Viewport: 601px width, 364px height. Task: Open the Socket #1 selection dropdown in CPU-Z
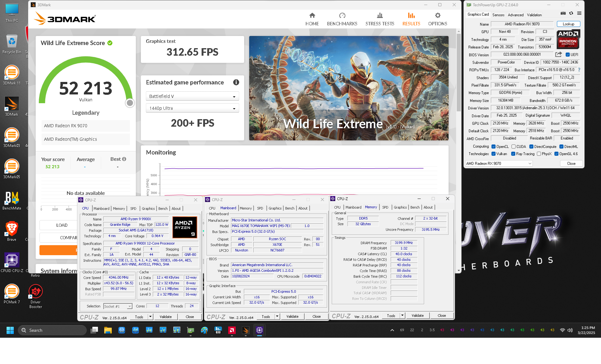click(118, 306)
